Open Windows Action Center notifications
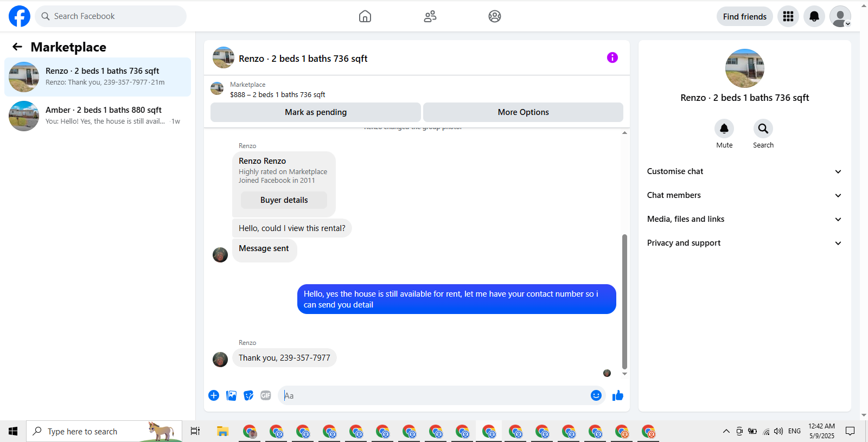 [x=850, y=431]
